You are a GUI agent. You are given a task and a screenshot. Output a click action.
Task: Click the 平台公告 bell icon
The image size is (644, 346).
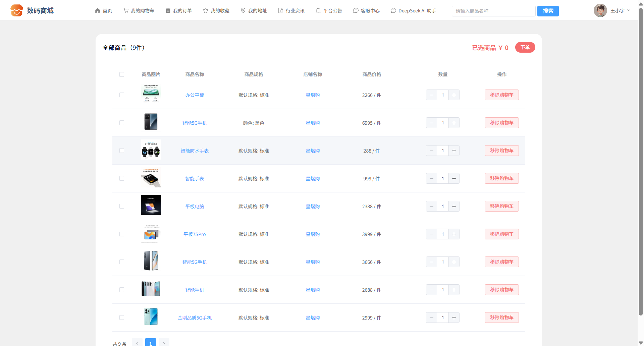(318, 11)
